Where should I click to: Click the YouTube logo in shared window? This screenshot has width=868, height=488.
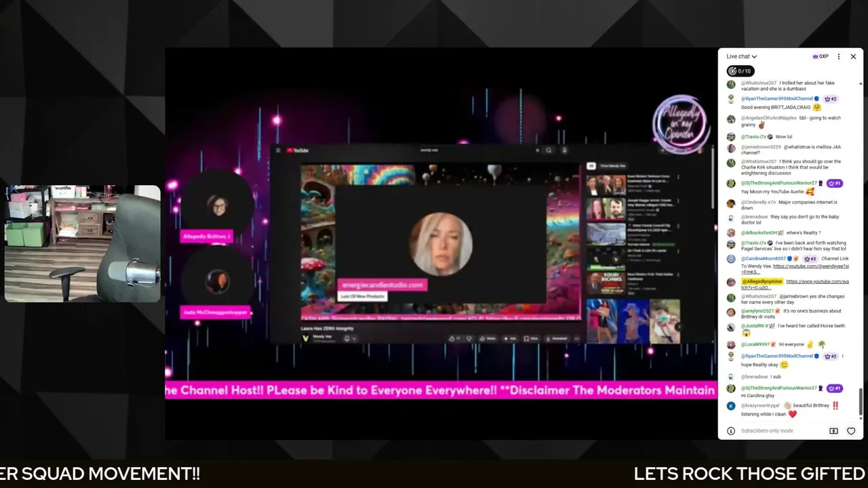pyautogui.click(x=298, y=150)
